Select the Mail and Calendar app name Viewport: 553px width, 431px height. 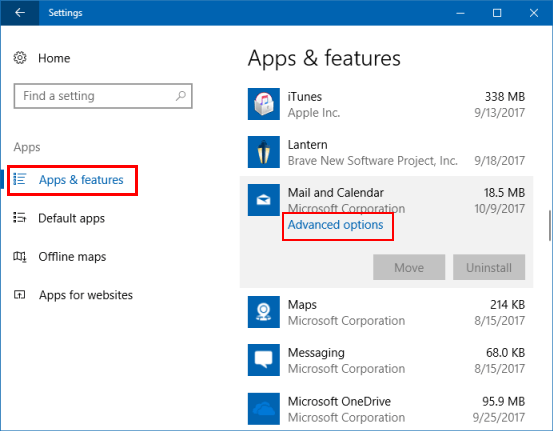pyautogui.click(x=335, y=193)
